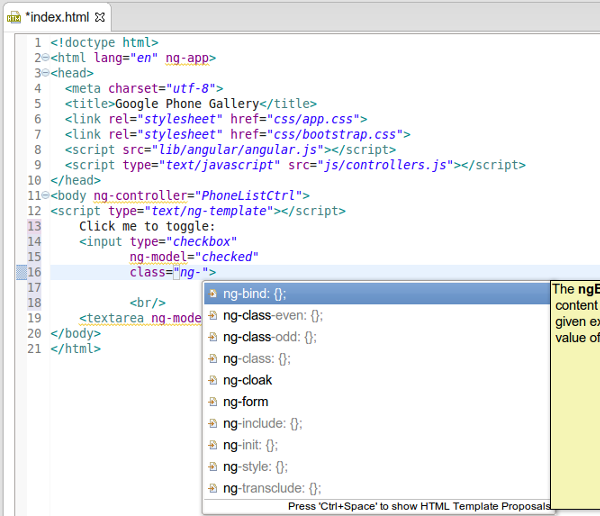Click the <!doctype html> declaration
The image size is (600, 516).
[x=104, y=42]
